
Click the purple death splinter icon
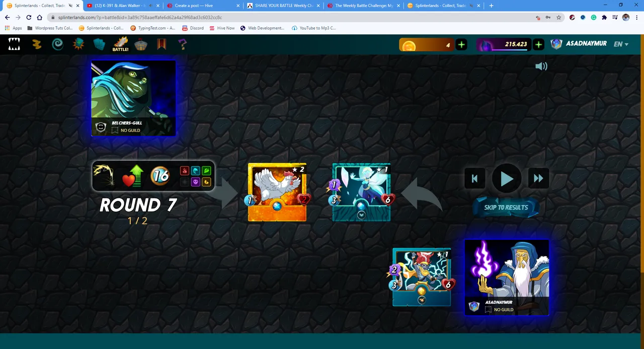tap(195, 182)
